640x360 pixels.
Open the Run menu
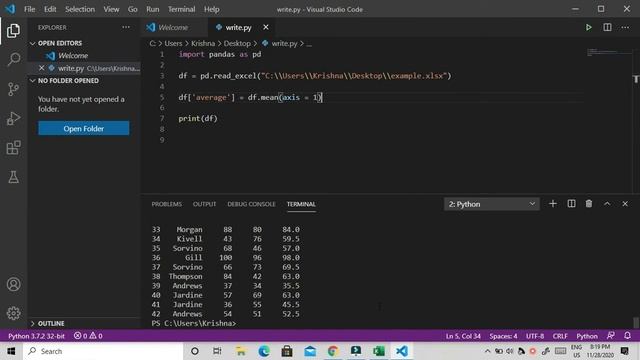click(153, 9)
